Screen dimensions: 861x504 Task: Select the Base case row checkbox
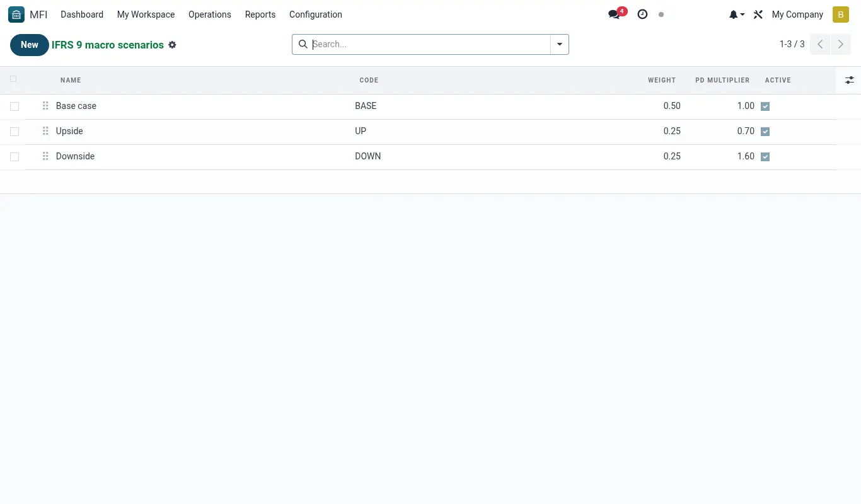pyautogui.click(x=14, y=106)
